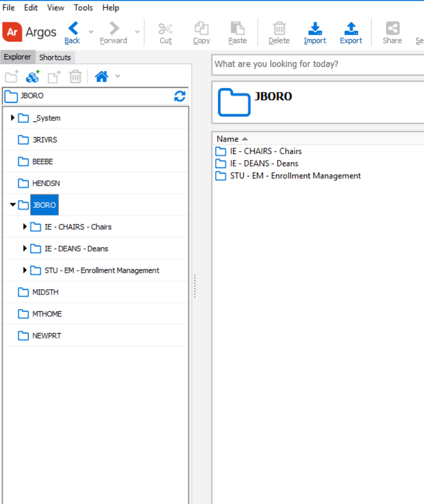Viewport: 424px width, 504px height.
Task: Open the Edit menu
Action: (x=31, y=8)
